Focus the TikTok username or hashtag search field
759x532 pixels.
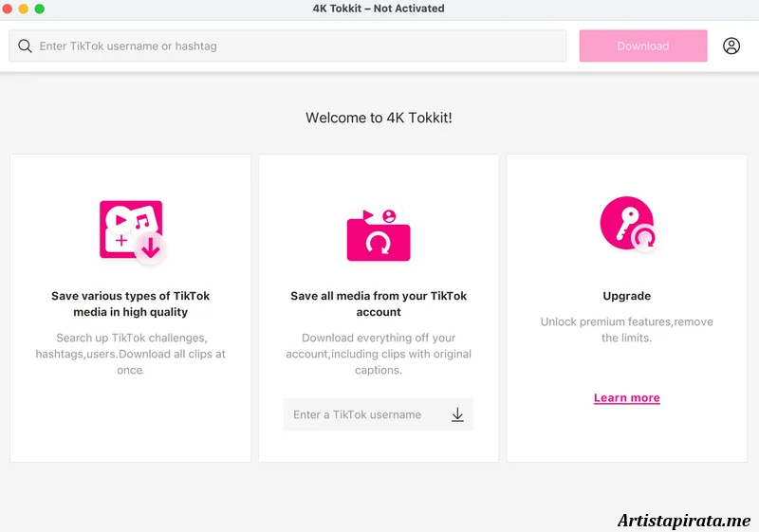pos(287,46)
